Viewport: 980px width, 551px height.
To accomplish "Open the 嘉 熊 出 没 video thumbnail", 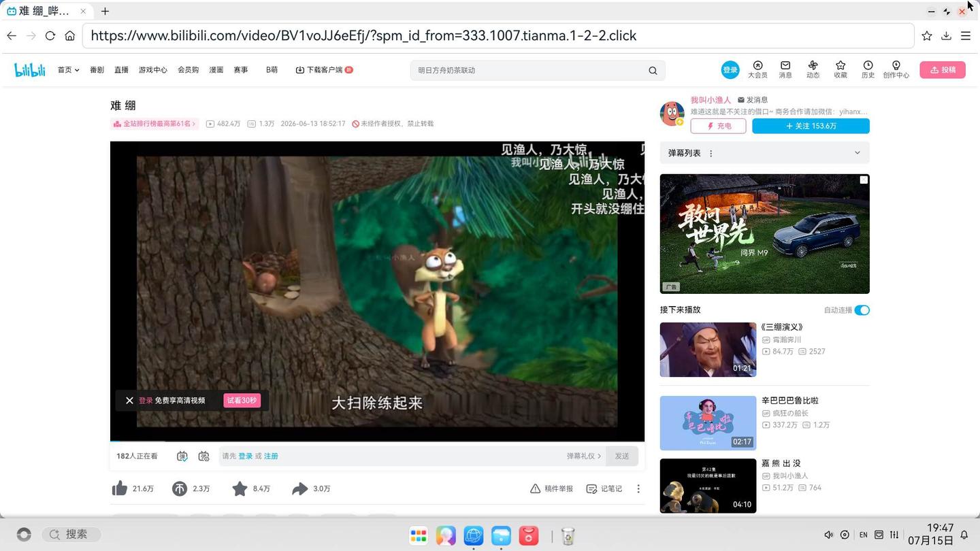I will [x=708, y=486].
